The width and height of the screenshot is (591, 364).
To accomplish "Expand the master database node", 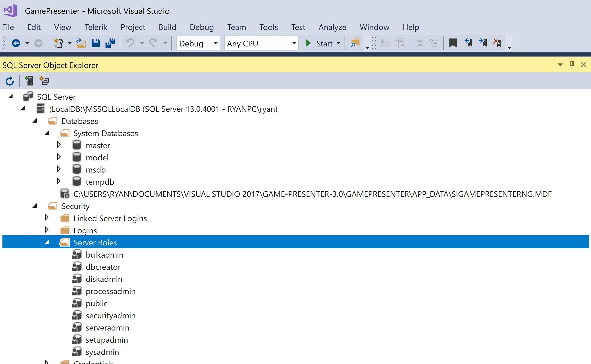I will (x=59, y=145).
